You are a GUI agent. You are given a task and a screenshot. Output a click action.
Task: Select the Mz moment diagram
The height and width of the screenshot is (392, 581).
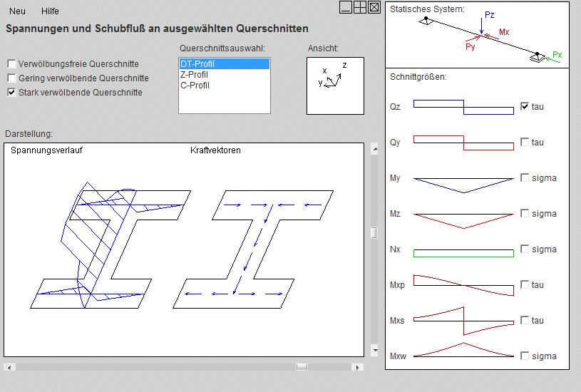pyautogui.click(x=463, y=220)
